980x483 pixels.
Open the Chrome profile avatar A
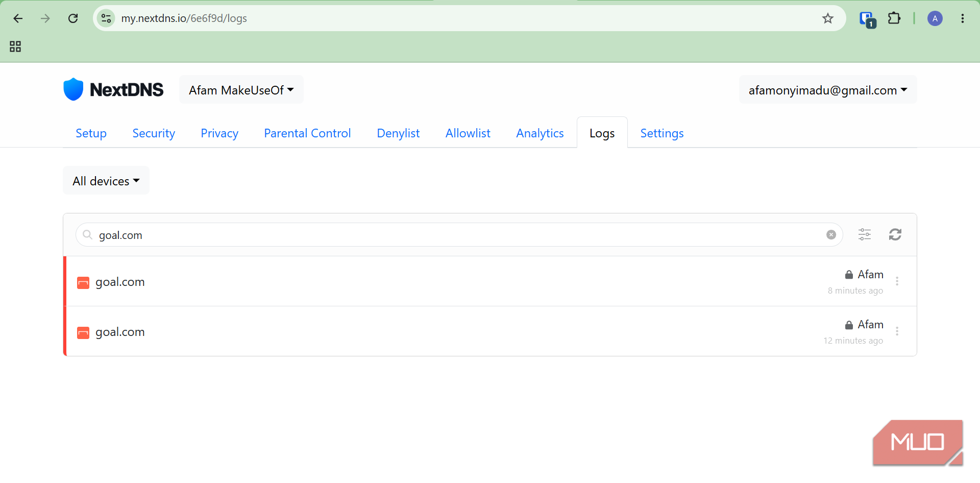pos(935,18)
